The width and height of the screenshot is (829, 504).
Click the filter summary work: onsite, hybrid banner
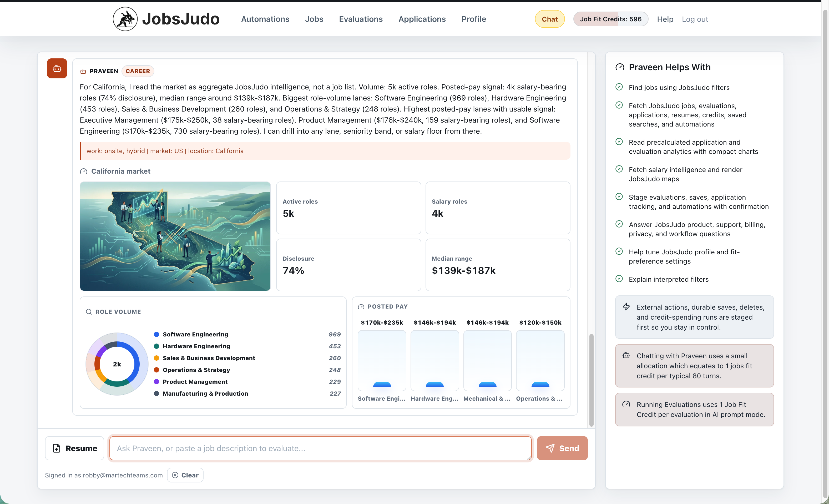click(325, 151)
